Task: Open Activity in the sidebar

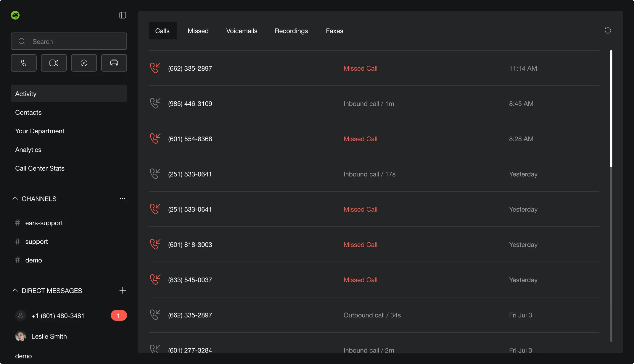Action: [x=69, y=93]
